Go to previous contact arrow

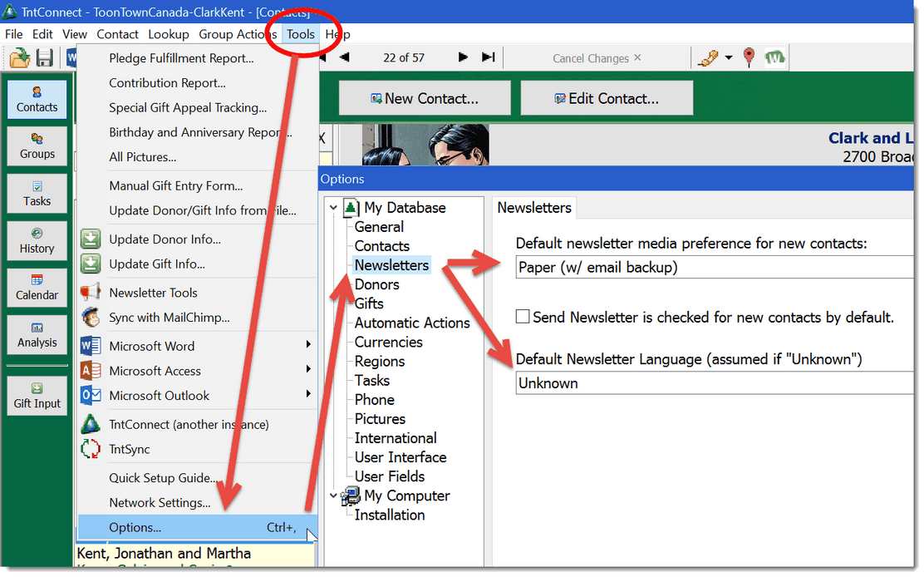coord(345,57)
